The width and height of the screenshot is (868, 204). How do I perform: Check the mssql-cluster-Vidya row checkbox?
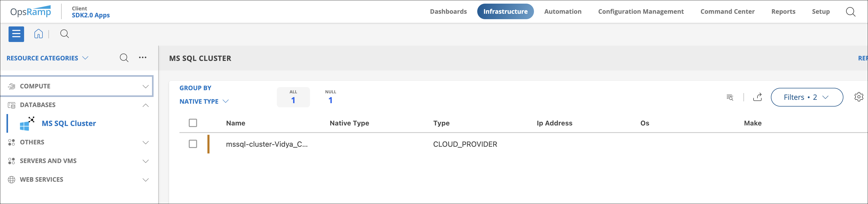193,144
